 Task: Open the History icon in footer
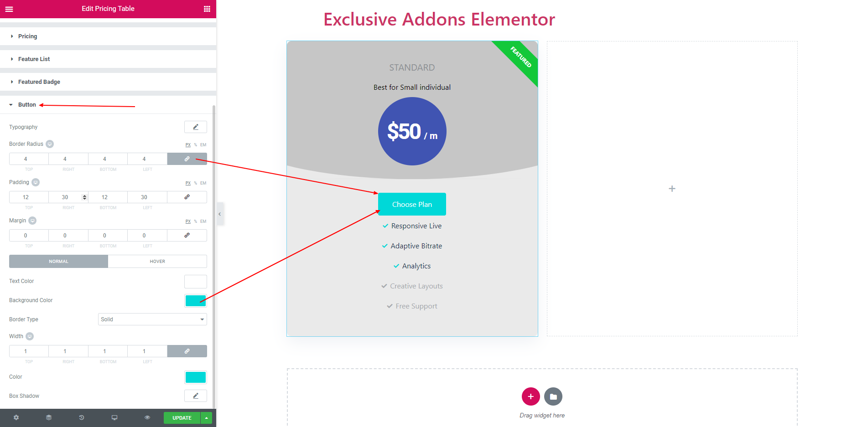[x=82, y=417]
